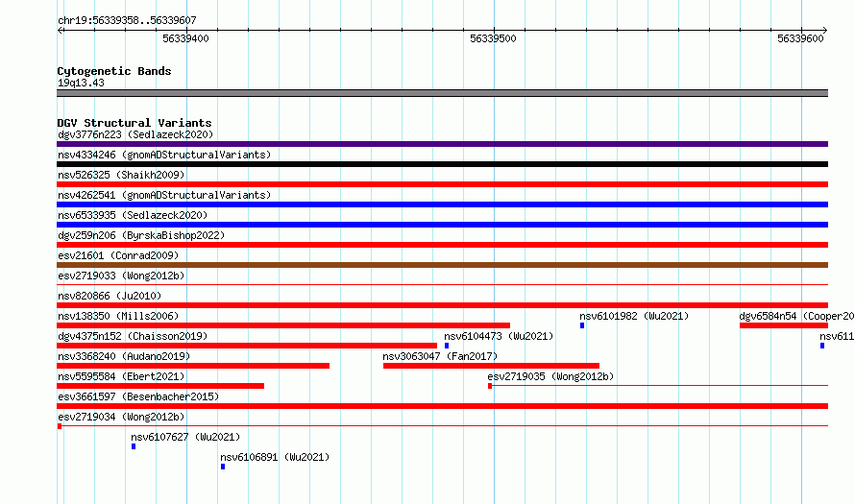Click the small blue nsv6106891 marker
Screen dimensions: 855x504
tap(223, 467)
